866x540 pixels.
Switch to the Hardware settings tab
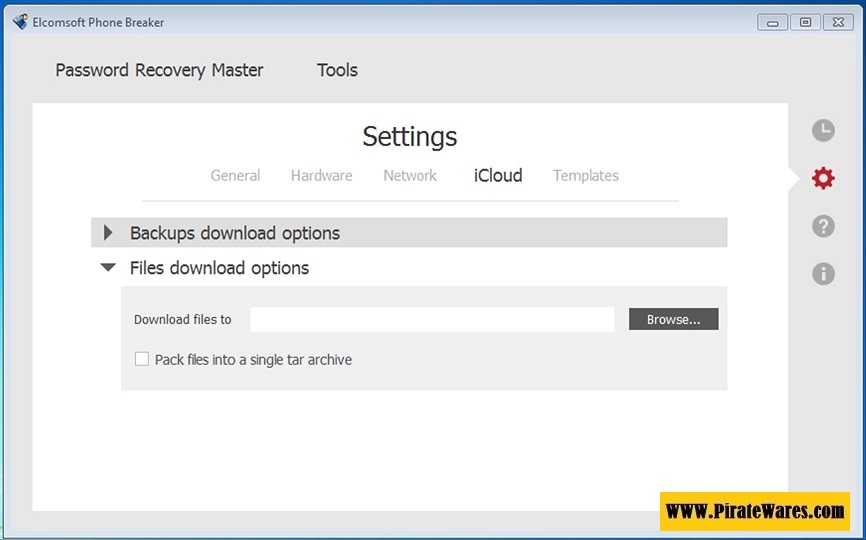tap(321, 176)
